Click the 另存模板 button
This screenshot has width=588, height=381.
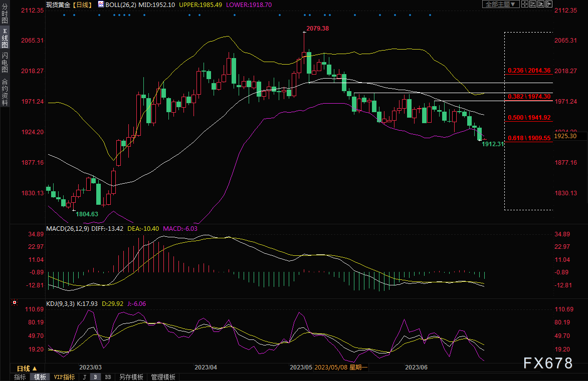click(x=131, y=377)
